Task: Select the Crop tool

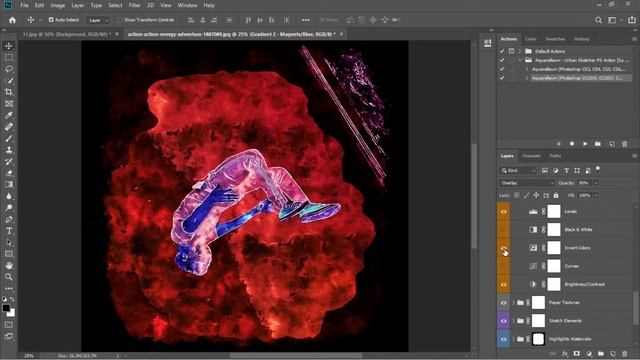Action: [x=9, y=92]
